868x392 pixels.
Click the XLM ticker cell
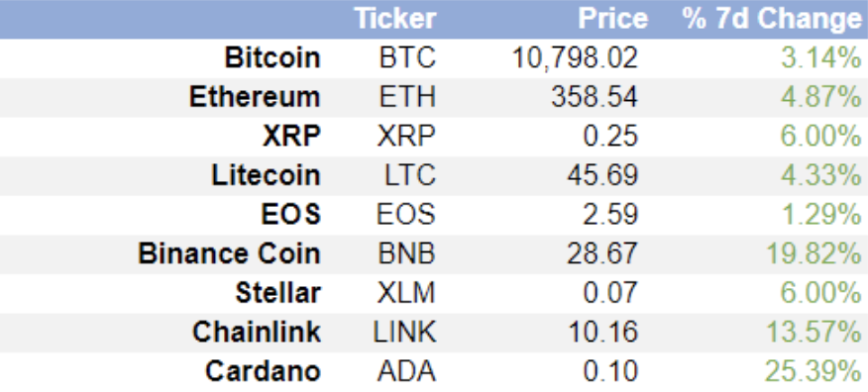point(406,294)
